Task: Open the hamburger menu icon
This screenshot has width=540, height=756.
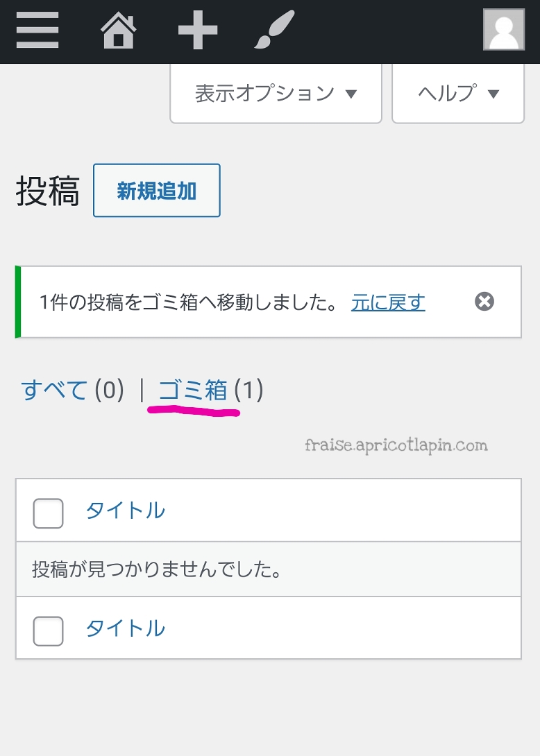Action: click(37, 30)
